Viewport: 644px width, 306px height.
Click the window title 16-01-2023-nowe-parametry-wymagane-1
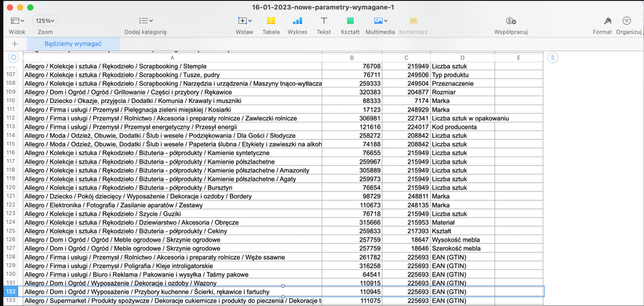click(x=323, y=7)
